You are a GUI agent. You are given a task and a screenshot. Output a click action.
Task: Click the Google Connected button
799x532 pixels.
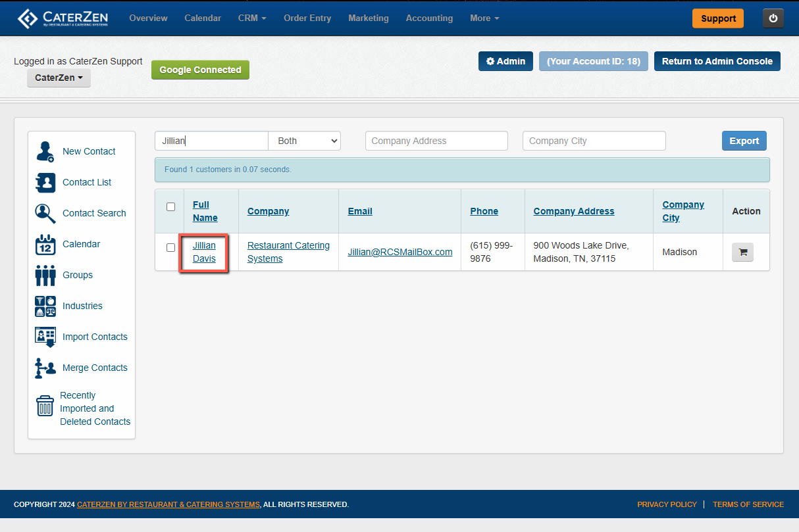click(x=200, y=70)
